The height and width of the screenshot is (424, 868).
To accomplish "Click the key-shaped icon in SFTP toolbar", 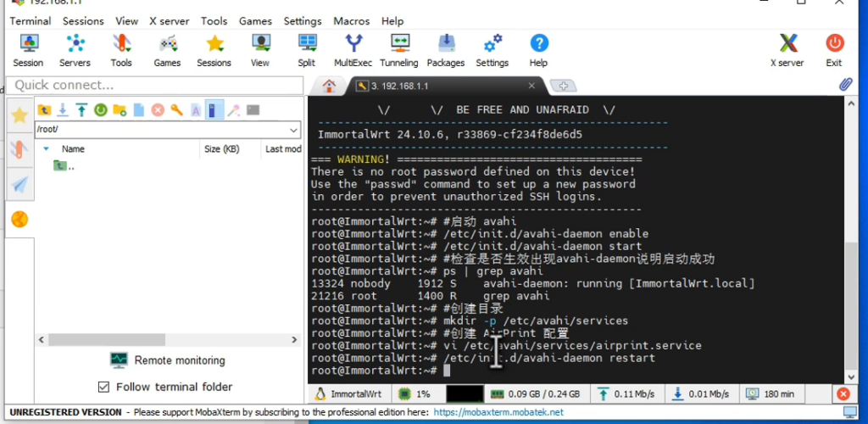I will tap(176, 109).
